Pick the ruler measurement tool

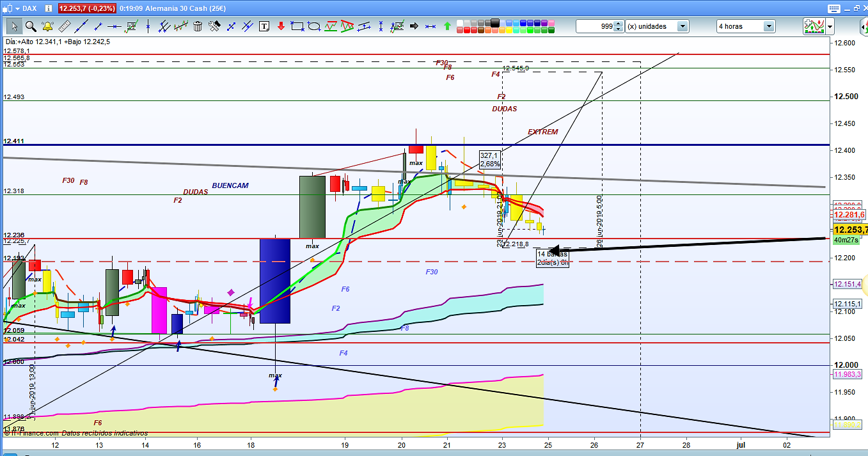coord(64,26)
